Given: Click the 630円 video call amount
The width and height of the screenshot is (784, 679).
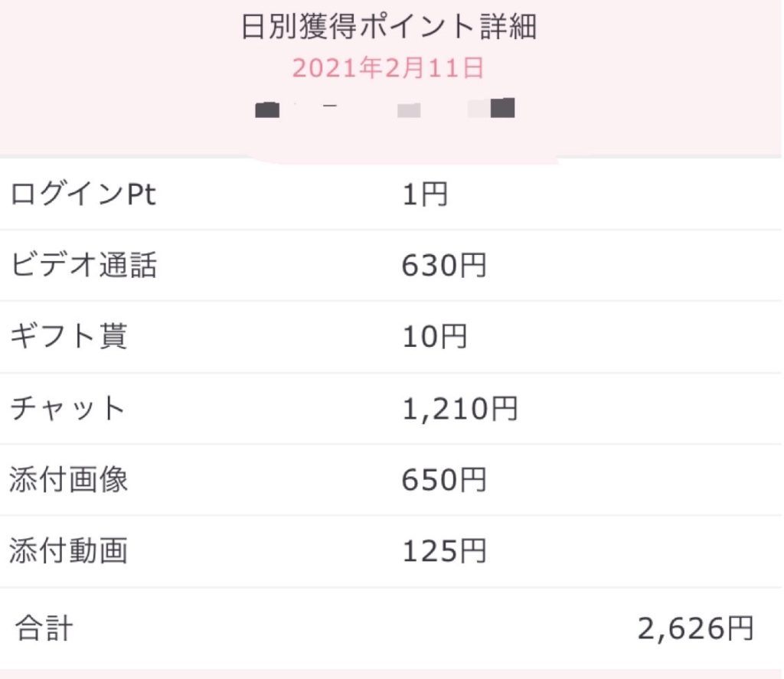Looking at the screenshot, I should coord(444,266).
